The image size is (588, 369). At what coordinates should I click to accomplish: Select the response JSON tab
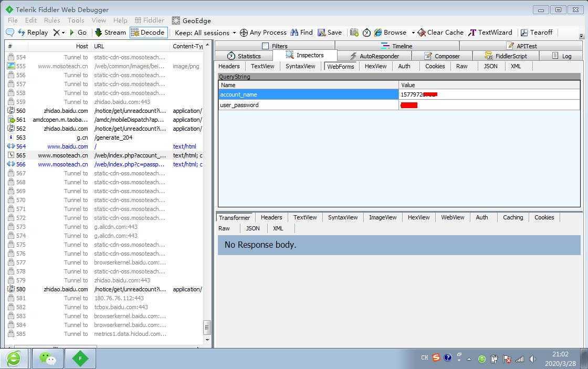click(x=253, y=228)
